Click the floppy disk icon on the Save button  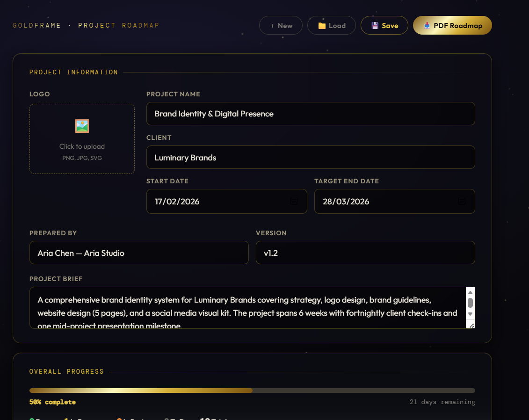[x=375, y=25]
